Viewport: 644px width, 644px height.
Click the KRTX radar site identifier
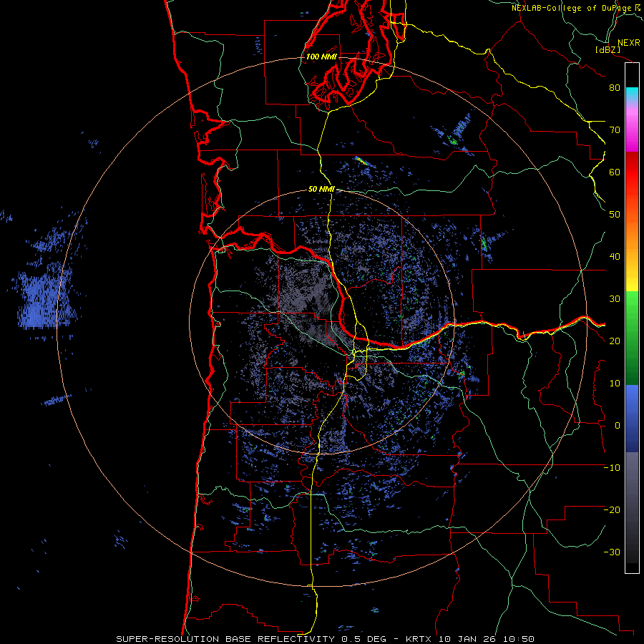click(x=420, y=639)
